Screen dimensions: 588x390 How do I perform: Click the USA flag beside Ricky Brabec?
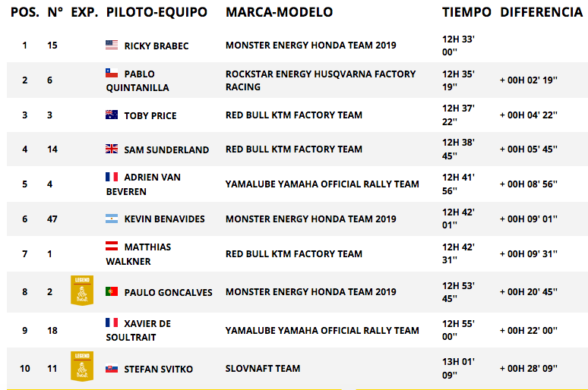pos(112,45)
